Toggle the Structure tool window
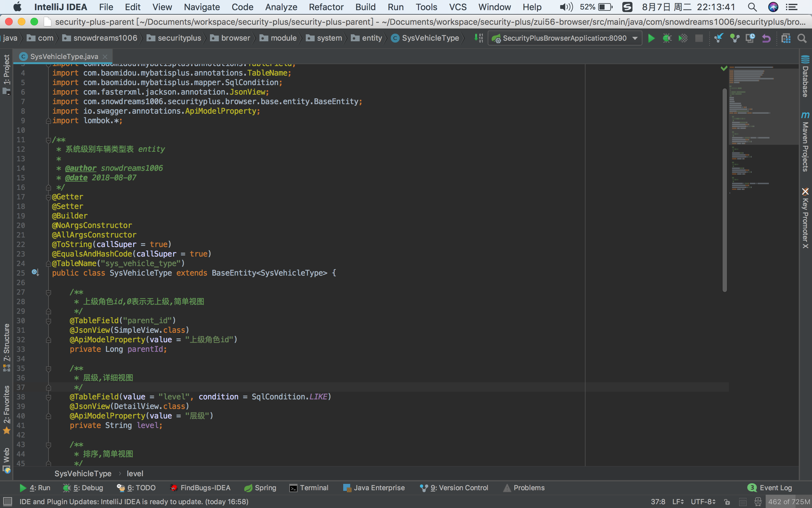 click(6, 347)
